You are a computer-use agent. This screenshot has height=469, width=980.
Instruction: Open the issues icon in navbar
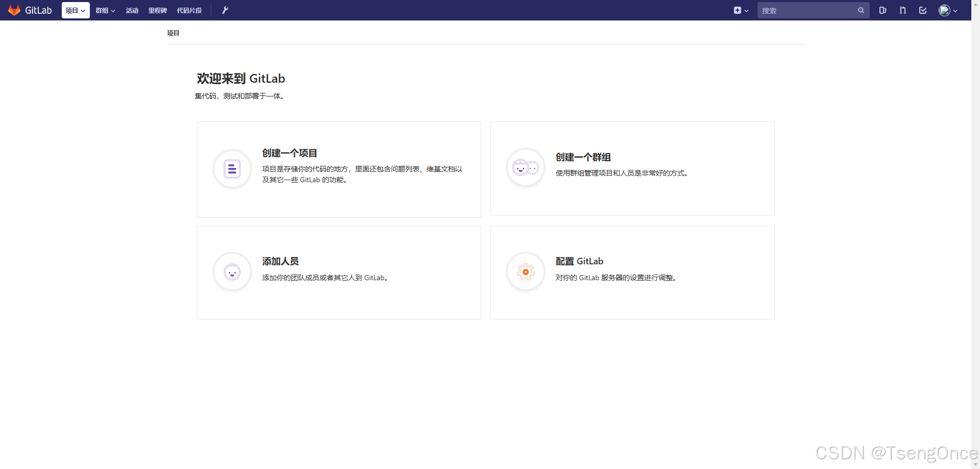(x=883, y=10)
